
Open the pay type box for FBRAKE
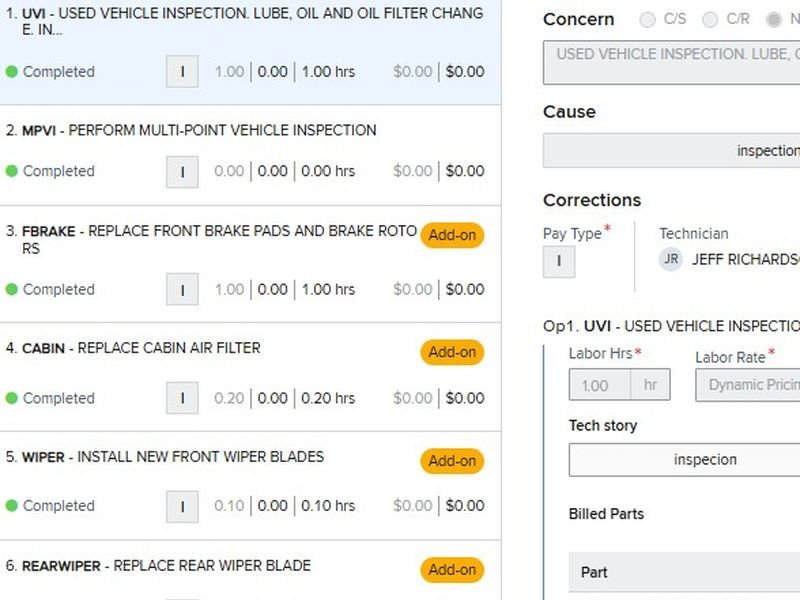click(x=182, y=289)
